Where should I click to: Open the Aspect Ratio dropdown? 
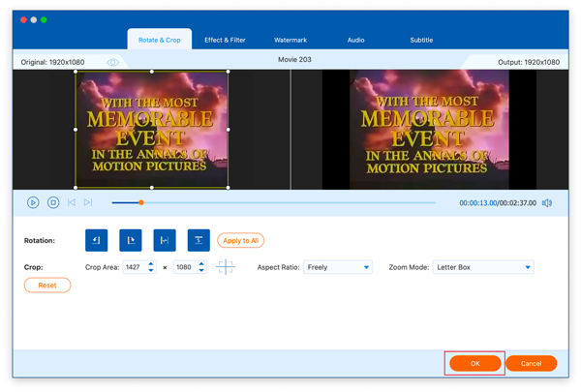click(338, 267)
